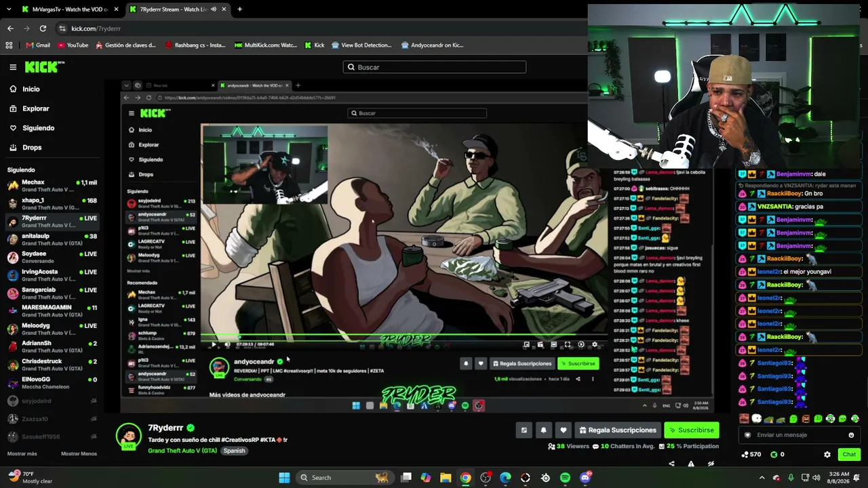Screen dimensions: 868x488
Task: Toggle channel notifications with the bell icon
Action: (x=543, y=430)
